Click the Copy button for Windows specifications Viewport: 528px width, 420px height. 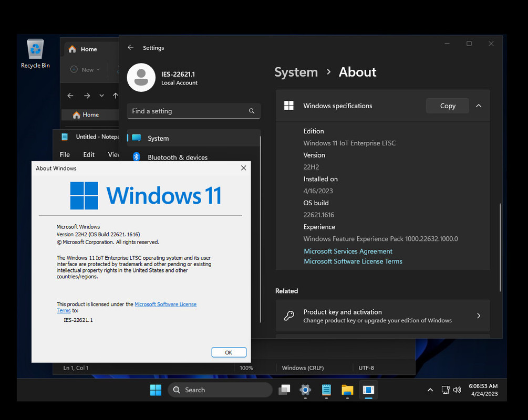(x=448, y=106)
